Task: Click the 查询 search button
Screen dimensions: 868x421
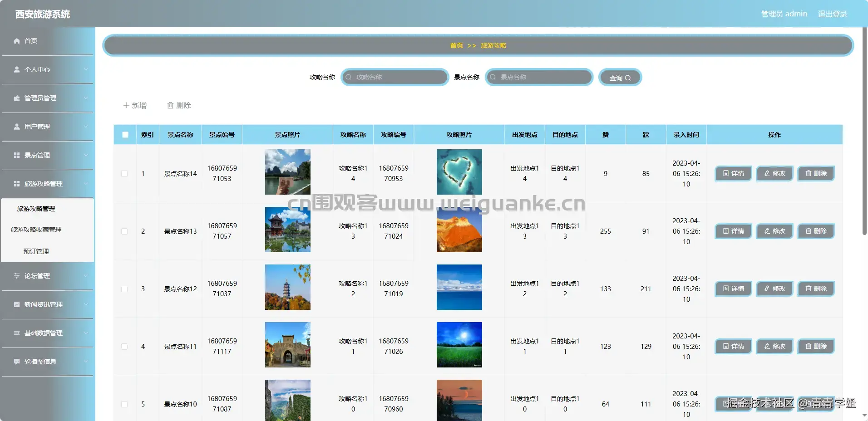Action: (620, 78)
